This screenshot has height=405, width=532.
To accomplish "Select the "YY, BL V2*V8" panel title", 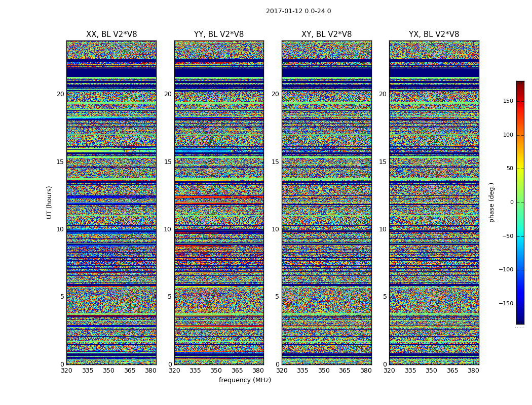I will pos(219,34).
